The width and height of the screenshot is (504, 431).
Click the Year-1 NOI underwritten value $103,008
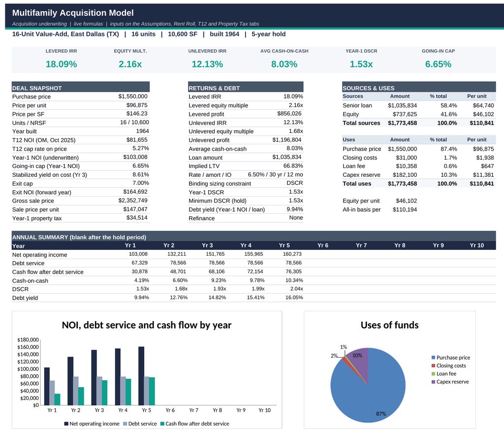coord(135,157)
